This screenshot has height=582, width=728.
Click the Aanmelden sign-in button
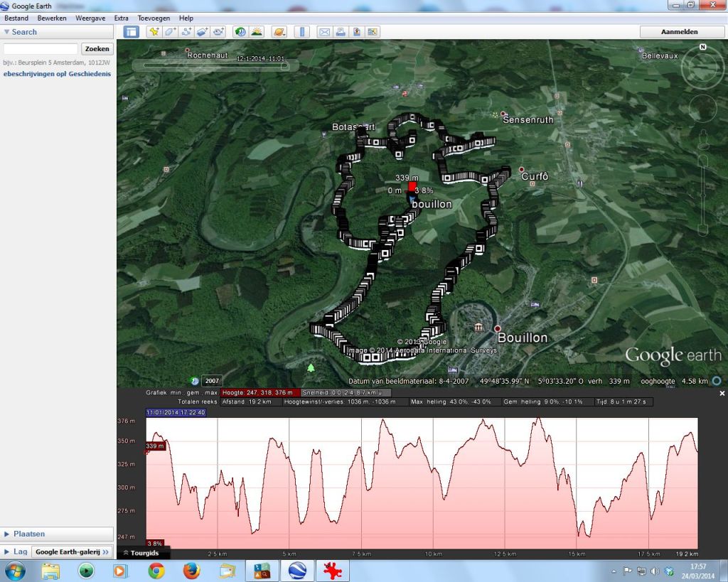coord(679,32)
